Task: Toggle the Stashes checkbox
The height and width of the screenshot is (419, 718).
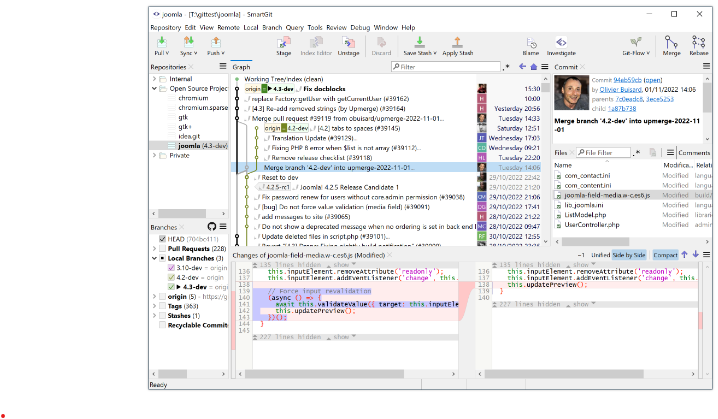Action: click(x=162, y=316)
